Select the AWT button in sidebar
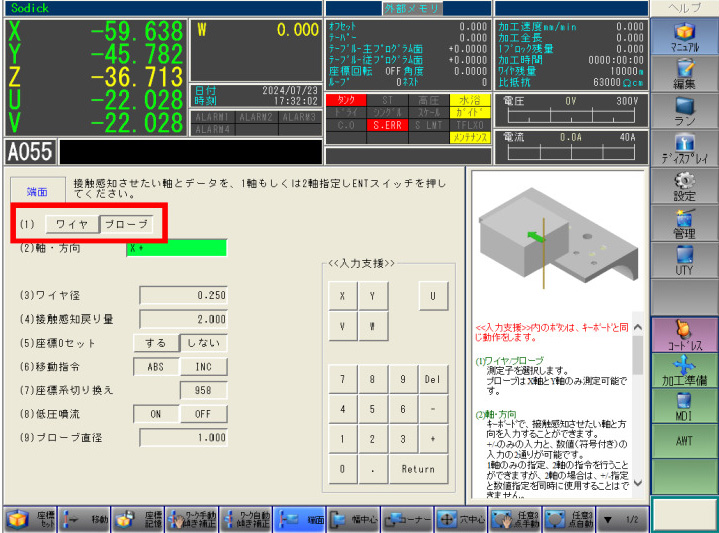This screenshot has width=719, height=533. tap(684, 441)
